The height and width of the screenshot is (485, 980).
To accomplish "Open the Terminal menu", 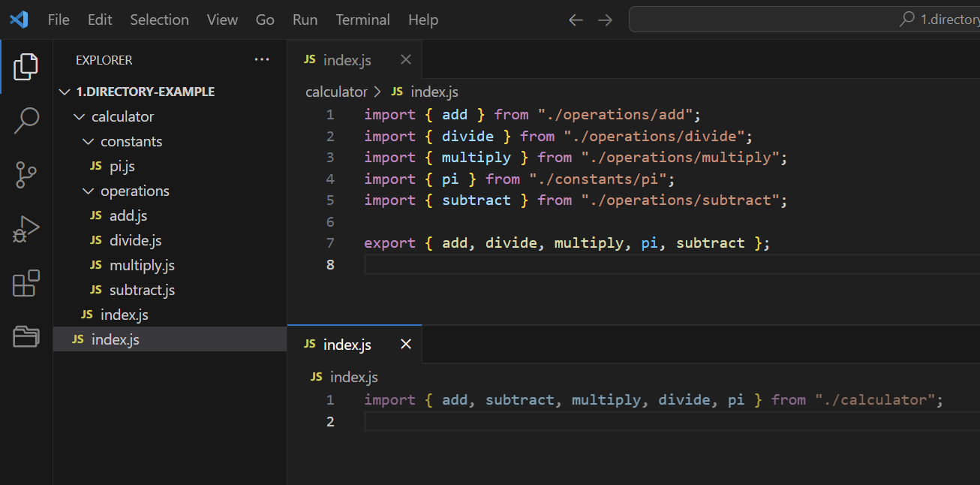I will pyautogui.click(x=363, y=20).
